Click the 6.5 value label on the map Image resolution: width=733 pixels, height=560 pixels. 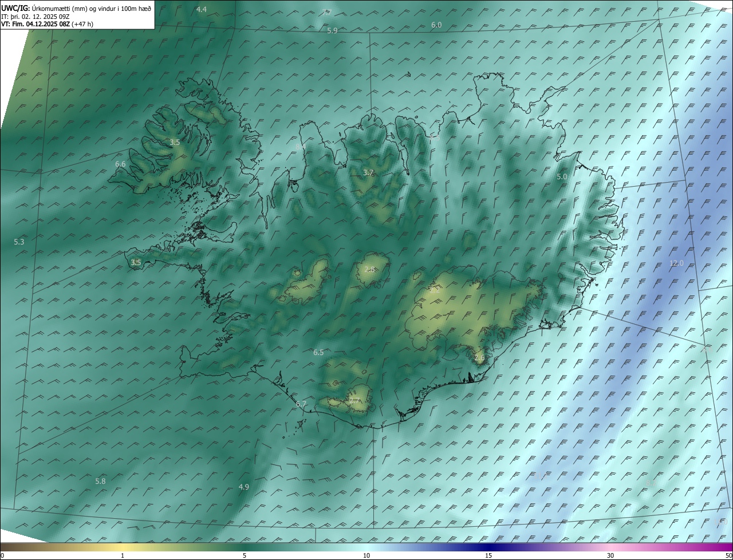coord(318,353)
